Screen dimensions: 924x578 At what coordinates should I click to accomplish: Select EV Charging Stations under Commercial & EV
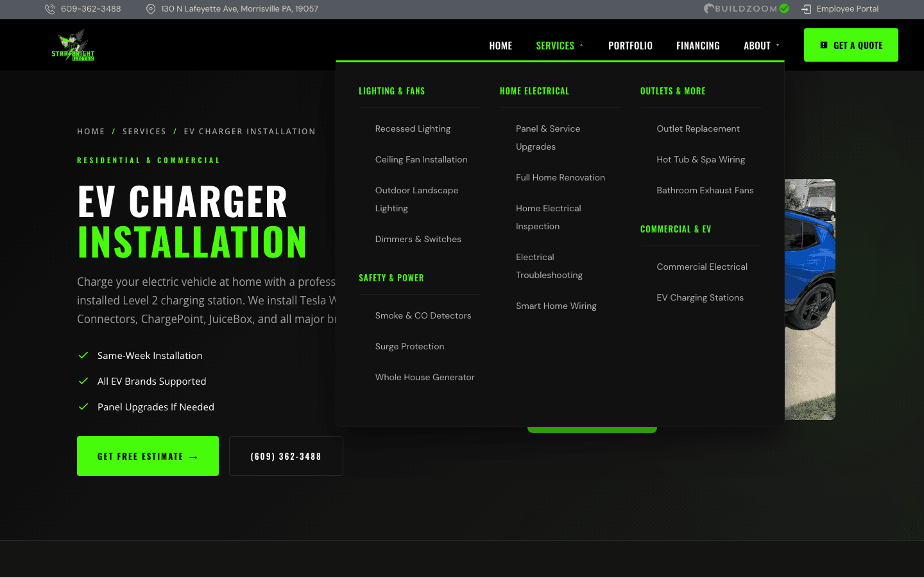point(700,297)
